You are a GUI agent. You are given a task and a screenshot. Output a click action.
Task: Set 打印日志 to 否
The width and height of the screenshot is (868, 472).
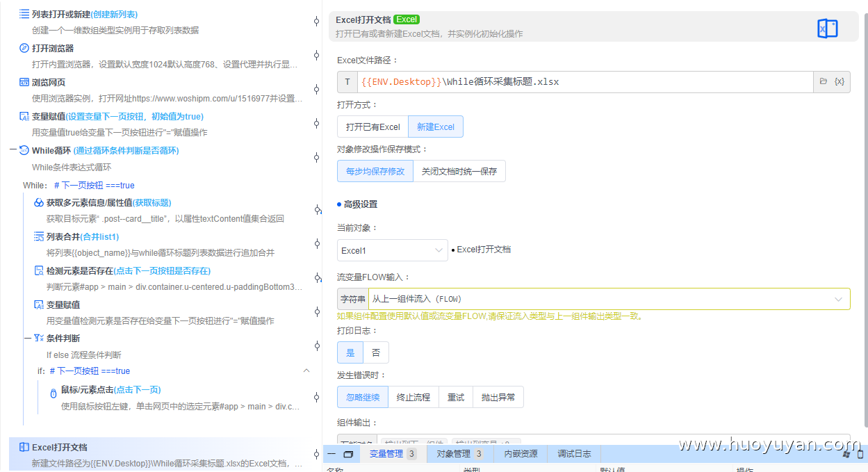[376, 352]
